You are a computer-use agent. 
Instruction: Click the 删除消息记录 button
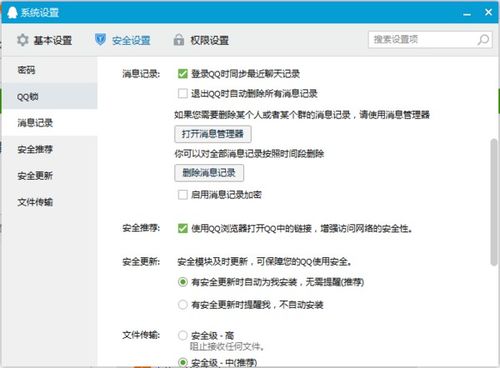[209, 173]
